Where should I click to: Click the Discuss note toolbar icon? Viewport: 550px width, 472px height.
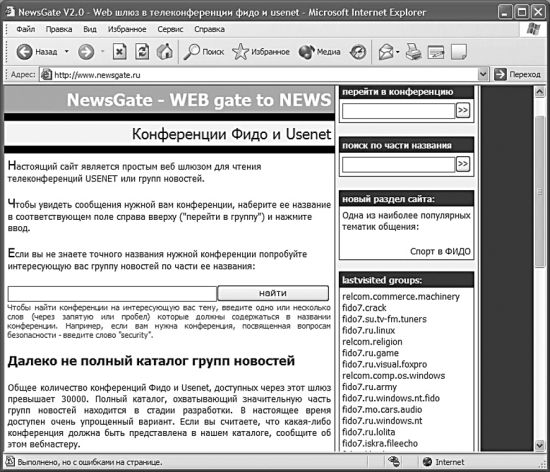tap(459, 52)
